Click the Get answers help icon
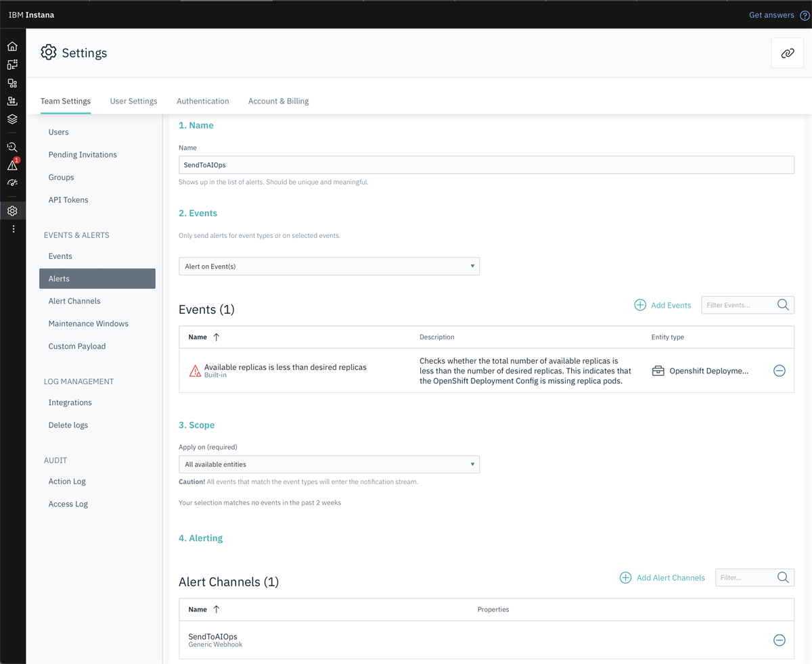 [x=805, y=15]
